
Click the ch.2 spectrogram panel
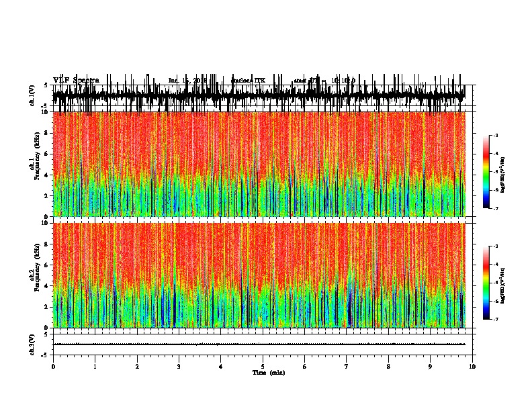point(259,275)
